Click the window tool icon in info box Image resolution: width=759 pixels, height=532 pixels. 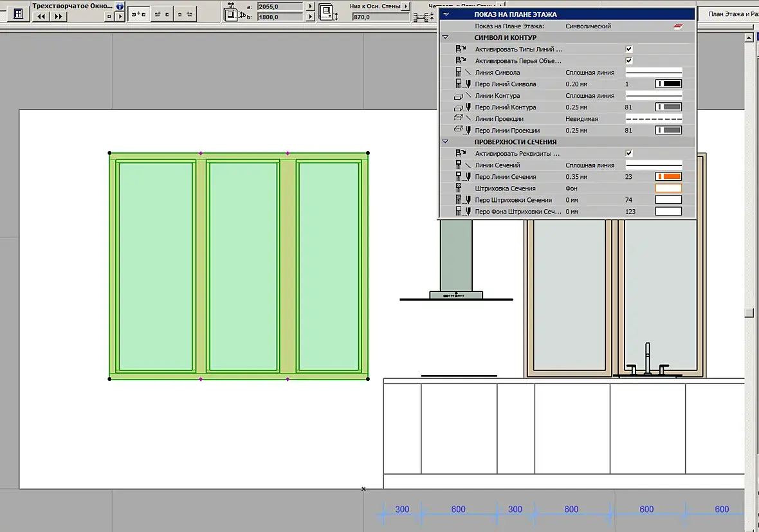18,12
